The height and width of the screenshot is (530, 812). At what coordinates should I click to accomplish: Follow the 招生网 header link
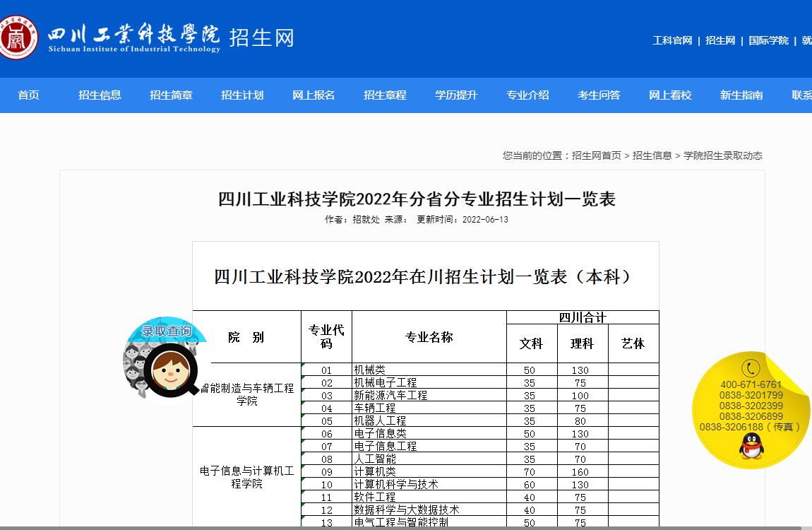[720, 40]
